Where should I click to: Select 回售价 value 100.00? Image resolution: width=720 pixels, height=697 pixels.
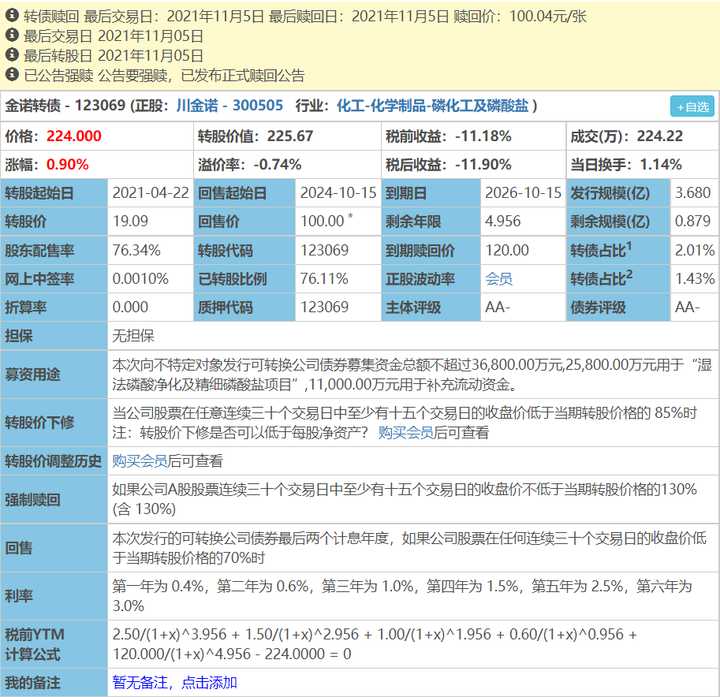point(322,221)
